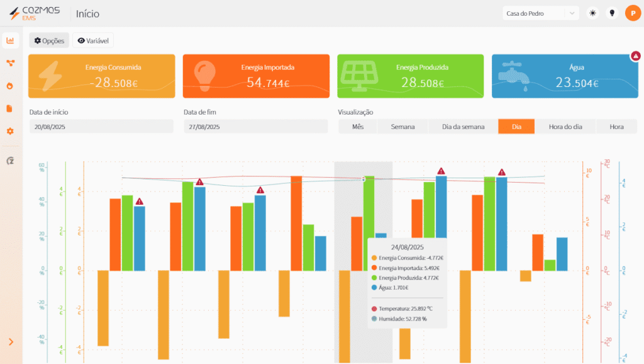The height and width of the screenshot is (364, 644).
Task: Click the Energia Consumida card
Action: (x=101, y=76)
